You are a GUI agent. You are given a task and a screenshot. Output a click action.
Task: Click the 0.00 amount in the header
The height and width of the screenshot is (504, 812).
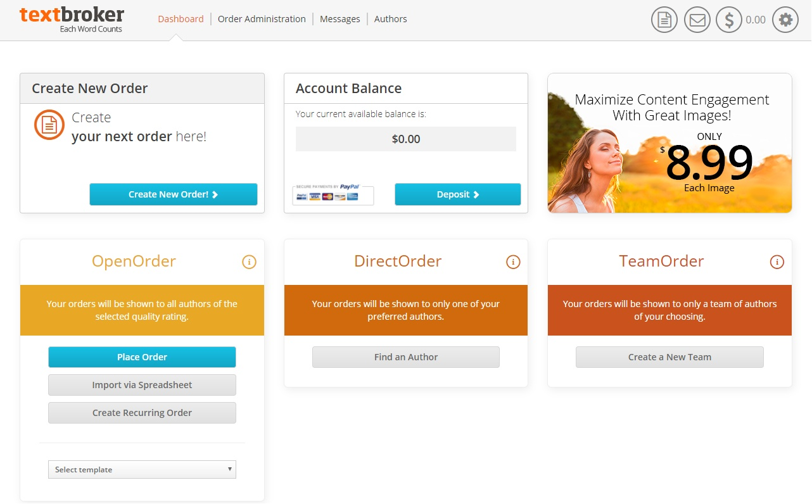coord(756,20)
